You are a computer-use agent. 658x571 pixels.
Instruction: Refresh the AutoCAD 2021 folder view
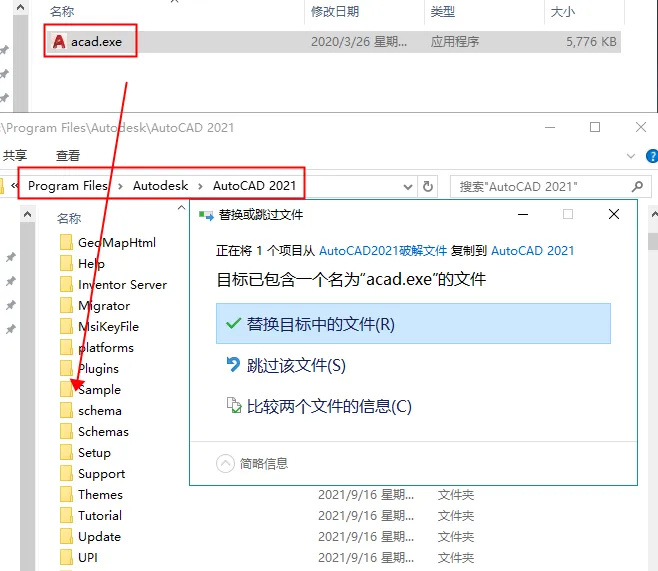pyautogui.click(x=428, y=186)
